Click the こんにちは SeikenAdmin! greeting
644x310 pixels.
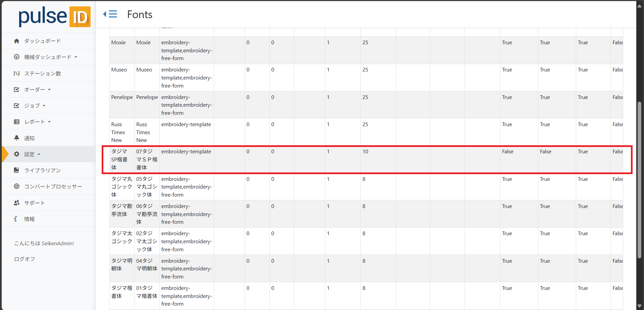(44, 243)
